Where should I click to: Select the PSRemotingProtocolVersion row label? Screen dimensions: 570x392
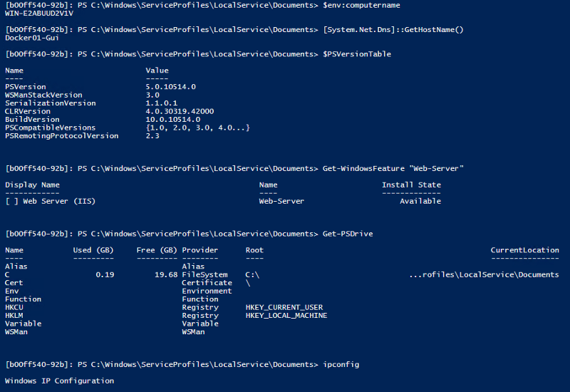pyautogui.click(x=61, y=135)
